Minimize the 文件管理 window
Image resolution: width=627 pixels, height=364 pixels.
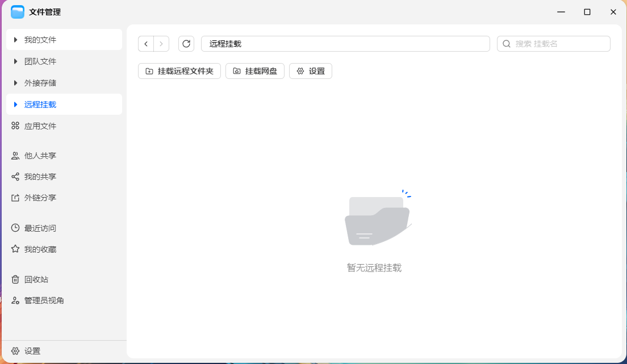(561, 12)
